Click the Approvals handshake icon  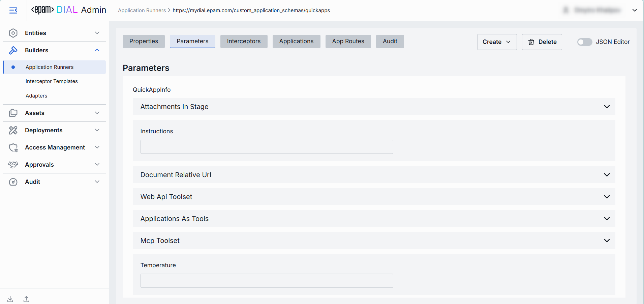(x=13, y=165)
